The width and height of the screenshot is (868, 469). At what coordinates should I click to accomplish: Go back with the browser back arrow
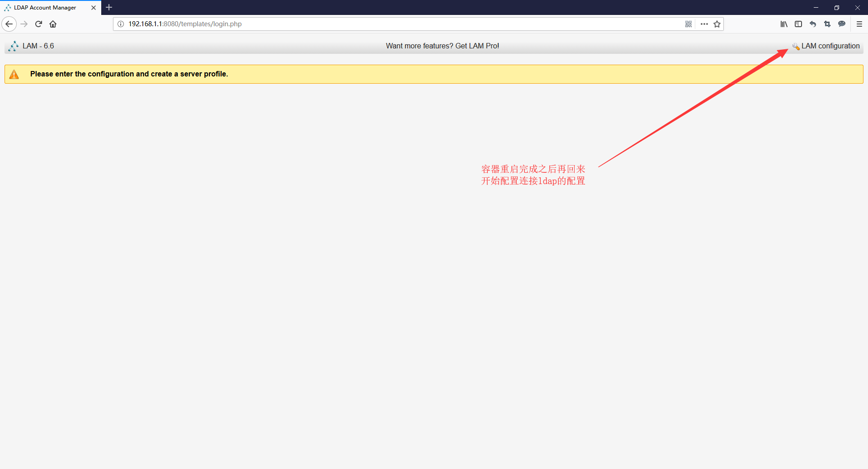coord(9,24)
